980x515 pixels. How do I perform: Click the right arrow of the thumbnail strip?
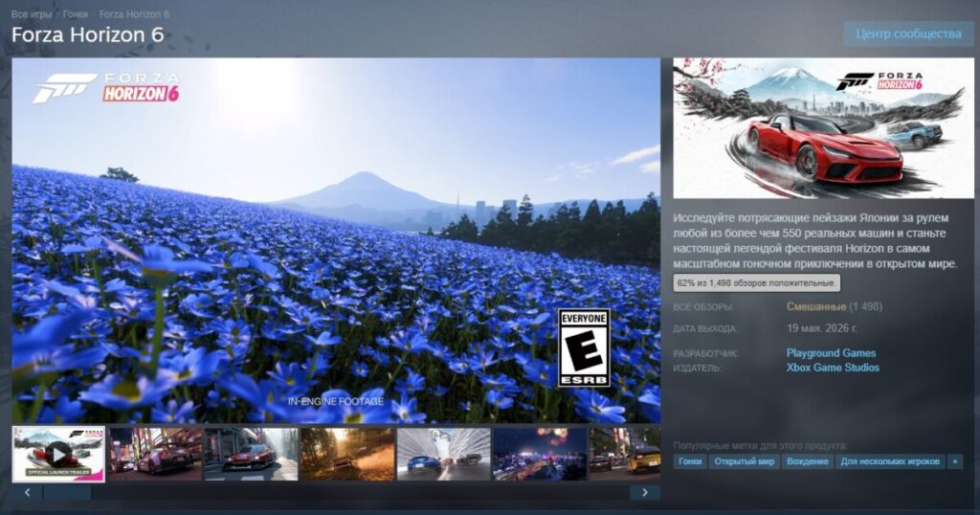coord(645,492)
